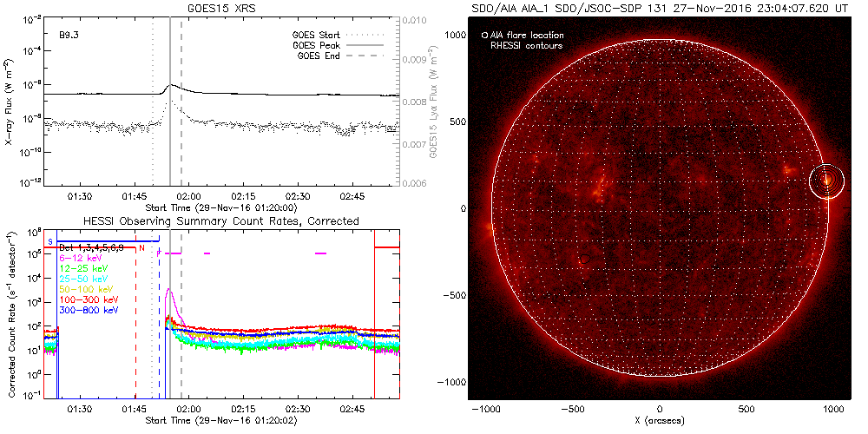Click the magenta 6-12 keV count rate peak
868x434 pixels.
(x=170, y=291)
